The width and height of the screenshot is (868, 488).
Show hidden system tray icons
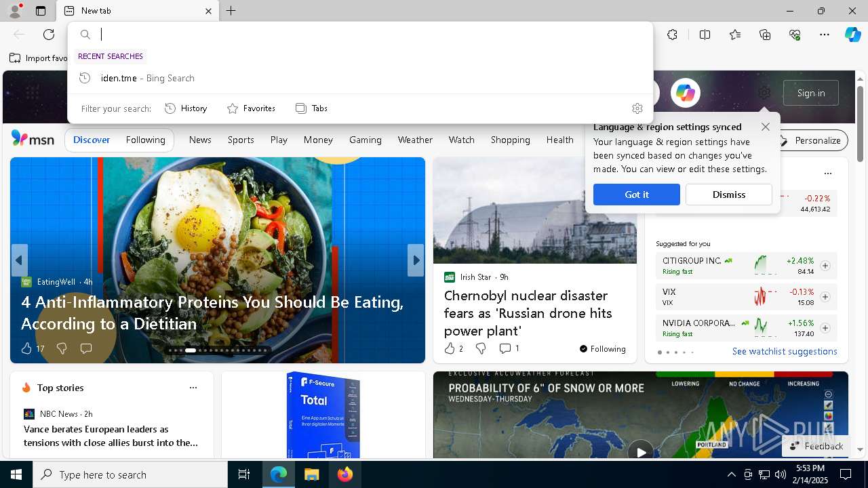(x=731, y=474)
